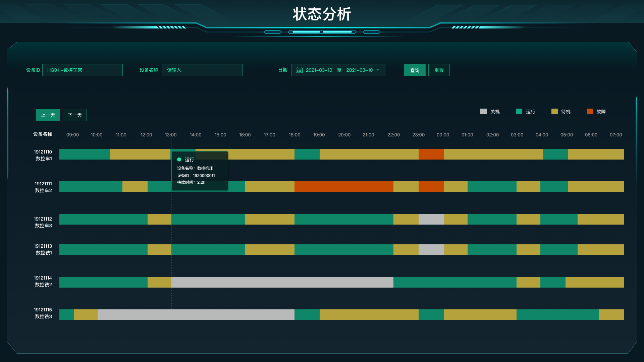Click the green 运行 legend swatch
This screenshot has width=644, height=362.
coord(519,111)
